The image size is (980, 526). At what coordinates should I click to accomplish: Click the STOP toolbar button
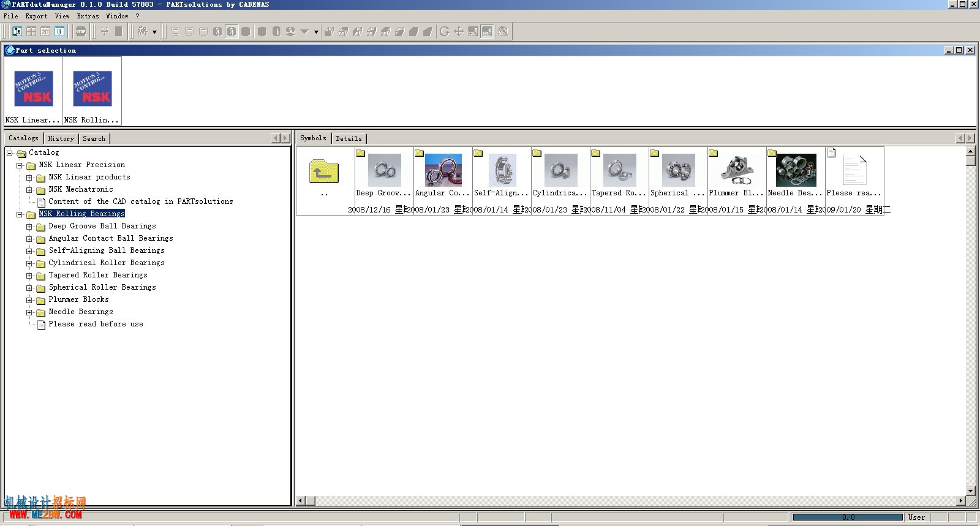[81, 31]
